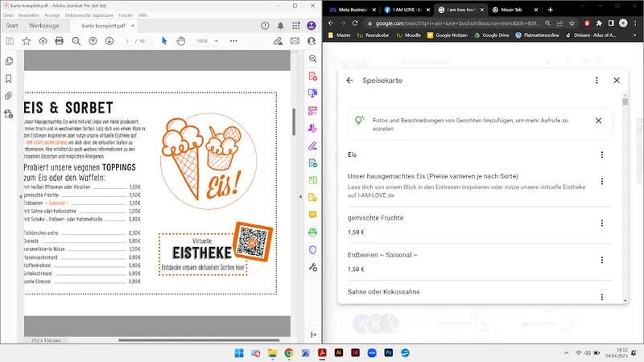Expand the left navigation pane arrow
This screenshot has width=644, height=362.
coord(21,196)
